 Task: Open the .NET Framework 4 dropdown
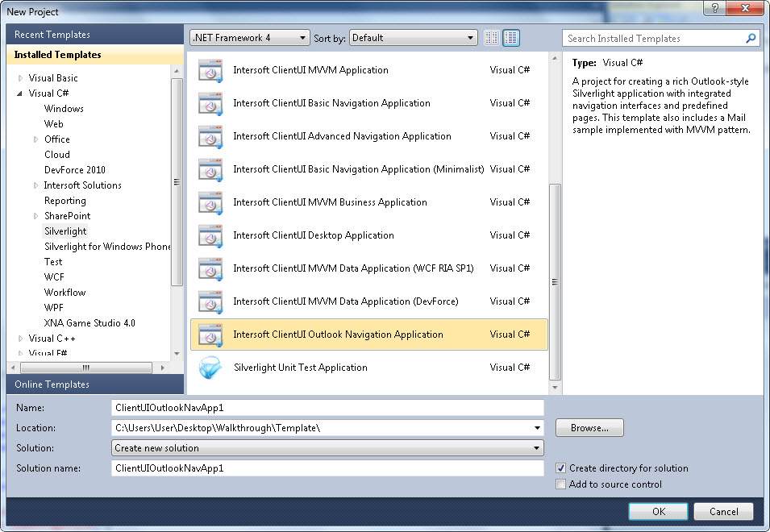(249, 38)
